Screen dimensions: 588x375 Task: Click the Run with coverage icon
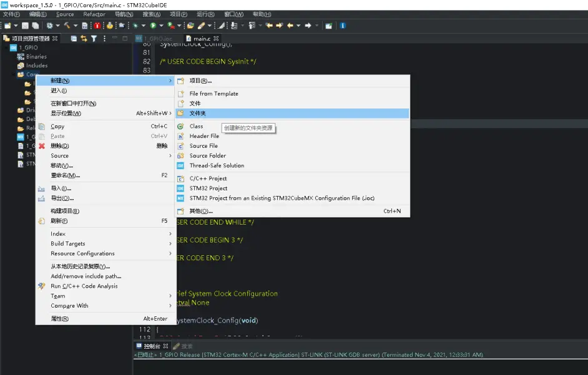coord(171,26)
